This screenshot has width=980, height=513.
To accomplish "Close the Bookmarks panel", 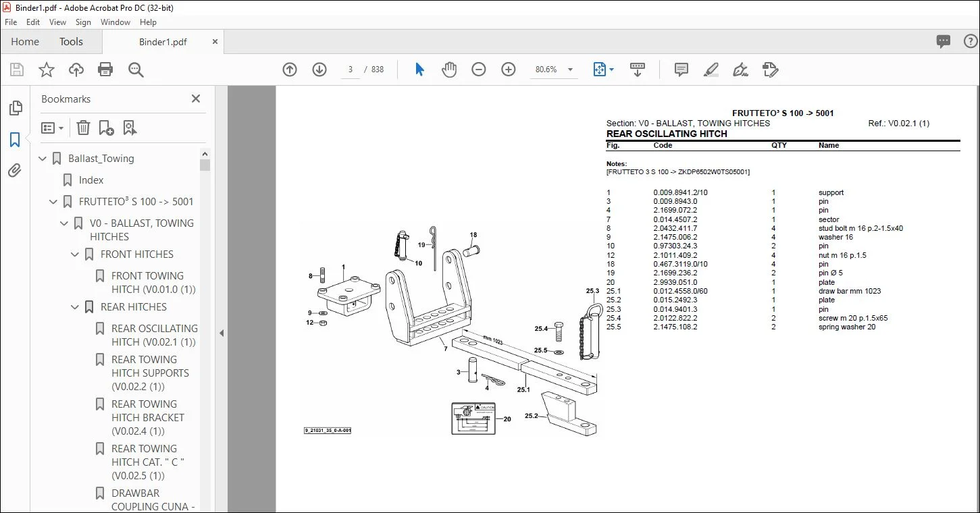I will pyautogui.click(x=196, y=99).
